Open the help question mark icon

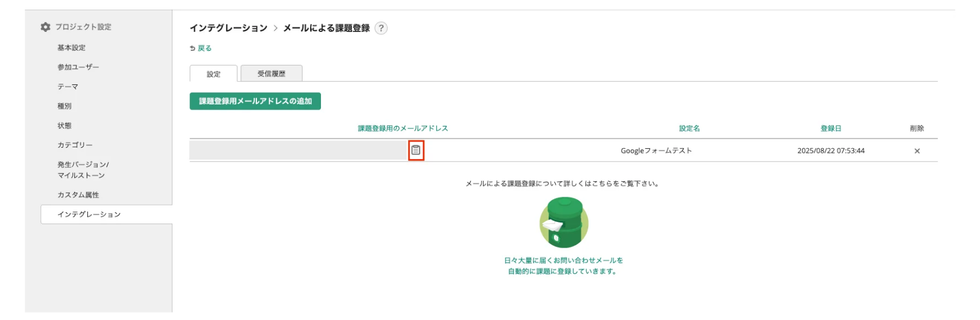pyautogui.click(x=381, y=28)
